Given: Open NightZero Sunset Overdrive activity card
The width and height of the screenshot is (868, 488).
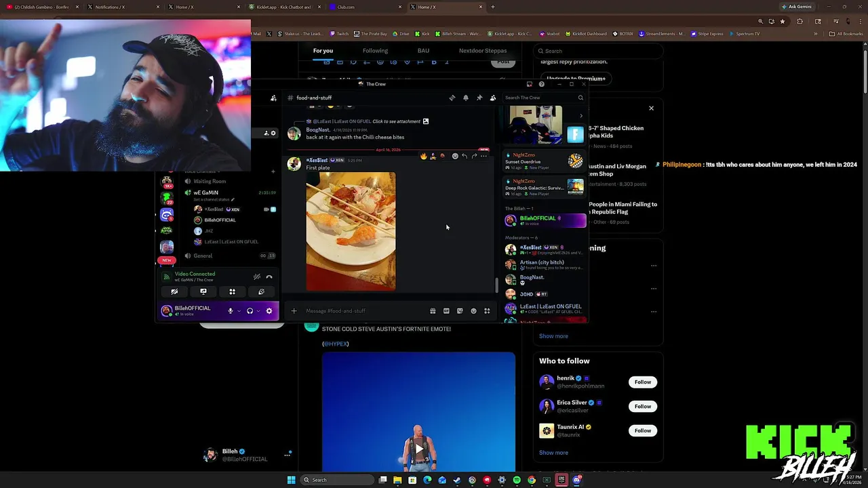Looking at the screenshot, I should tap(545, 161).
